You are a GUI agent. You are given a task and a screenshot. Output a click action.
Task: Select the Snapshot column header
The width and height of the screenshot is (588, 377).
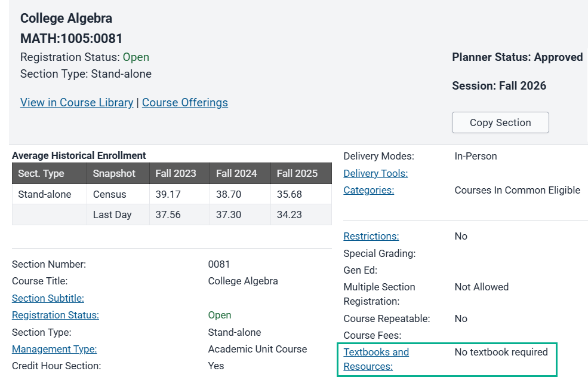pos(118,173)
